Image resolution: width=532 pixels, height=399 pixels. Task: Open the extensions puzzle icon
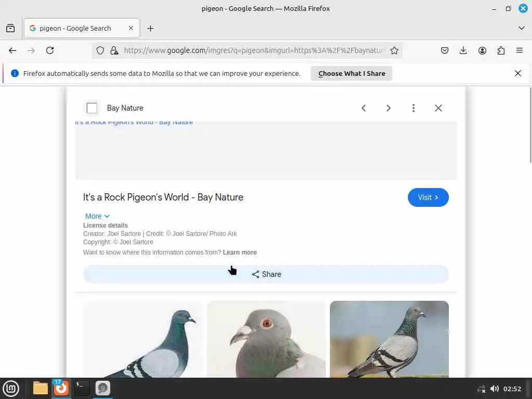pos(501,50)
